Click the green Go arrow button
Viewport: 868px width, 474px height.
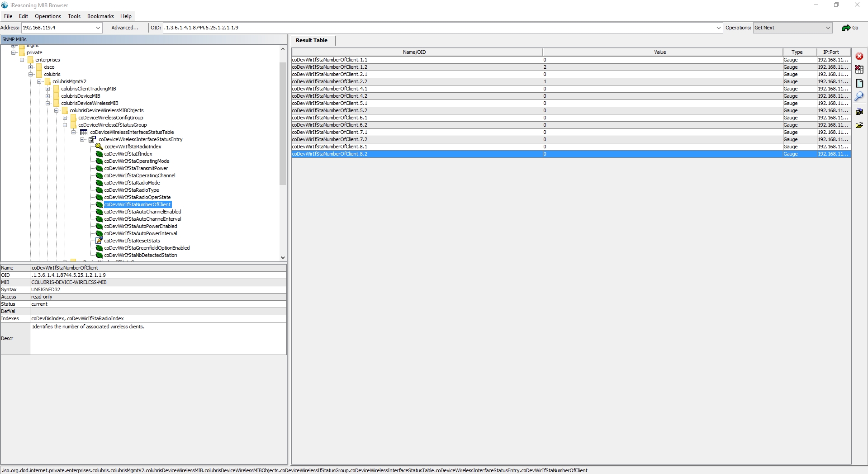tap(849, 28)
